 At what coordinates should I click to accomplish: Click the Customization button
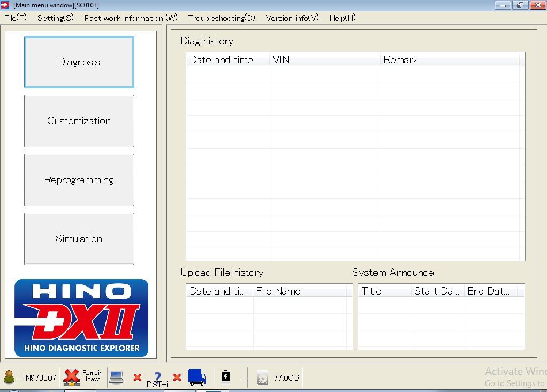click(x=79, y=121)
